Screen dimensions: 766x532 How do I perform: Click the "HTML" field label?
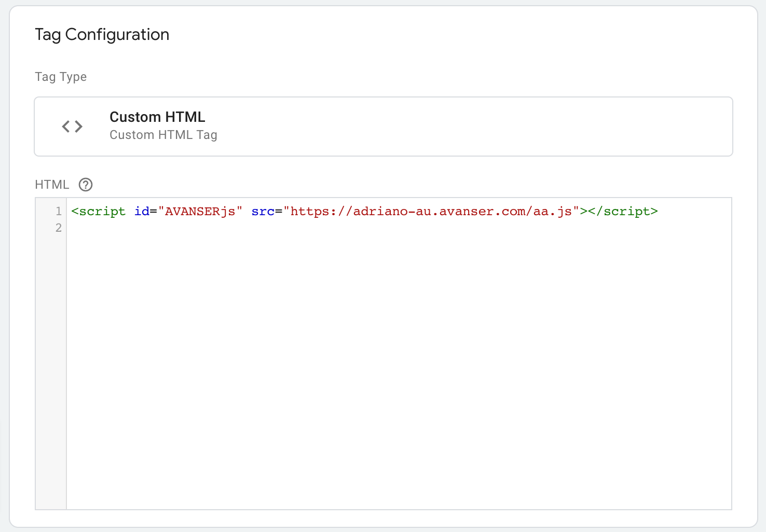click(x=52, y=185)
